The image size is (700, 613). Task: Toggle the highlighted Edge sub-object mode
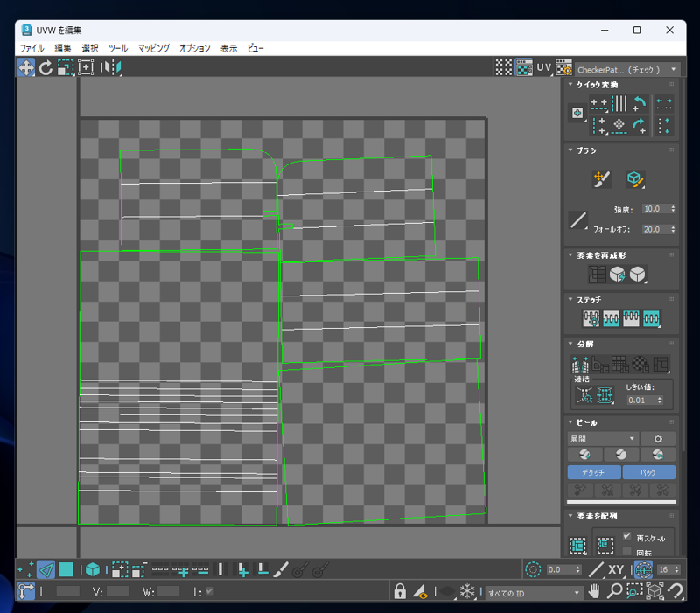click(46, 570)
